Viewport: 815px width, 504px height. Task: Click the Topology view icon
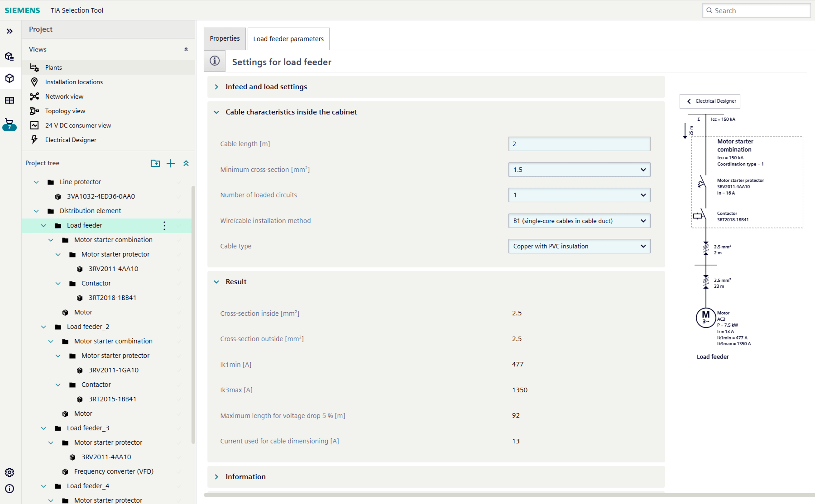coord(34,111)
